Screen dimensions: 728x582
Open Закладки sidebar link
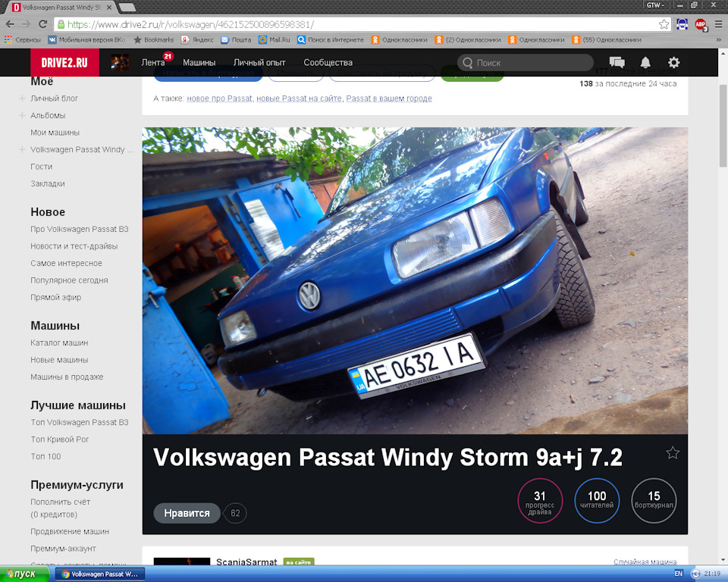click(48, 184)
